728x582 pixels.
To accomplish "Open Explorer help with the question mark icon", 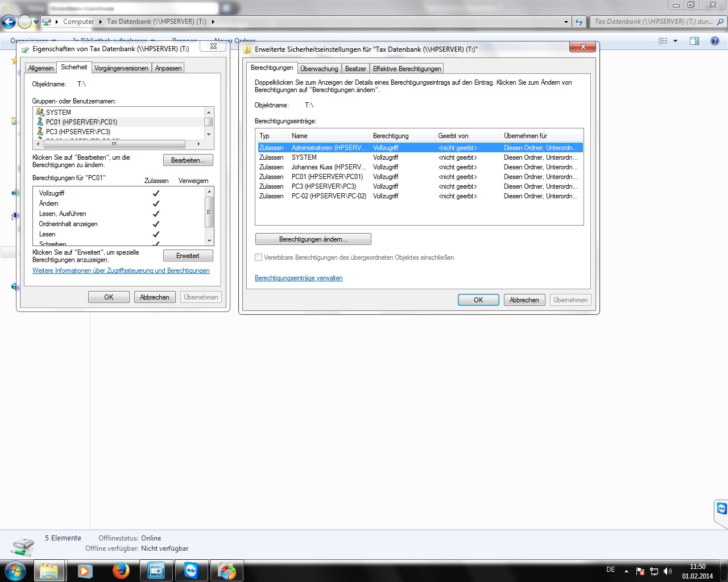I will [715, 41].
